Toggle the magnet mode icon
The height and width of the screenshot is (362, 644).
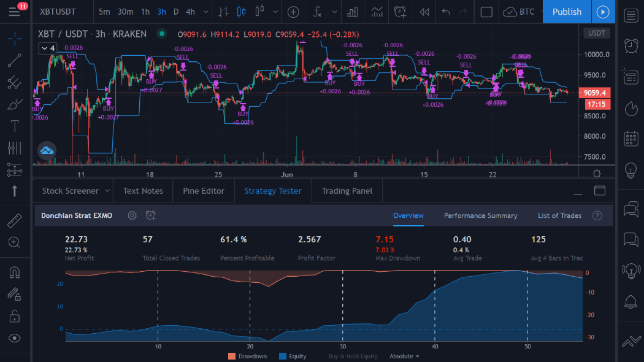[15, 272]
